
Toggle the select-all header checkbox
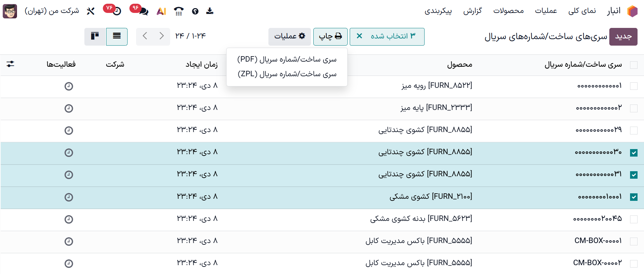click(x=633, y=65)
